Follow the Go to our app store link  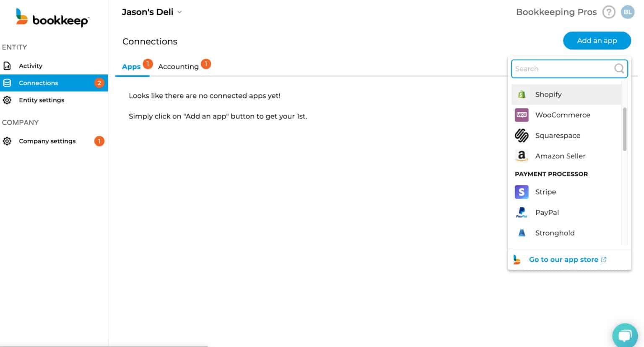pos(563,260)
